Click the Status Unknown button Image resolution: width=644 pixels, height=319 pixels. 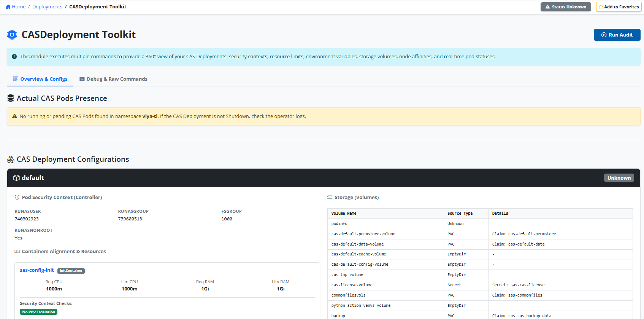coord(566,7)
